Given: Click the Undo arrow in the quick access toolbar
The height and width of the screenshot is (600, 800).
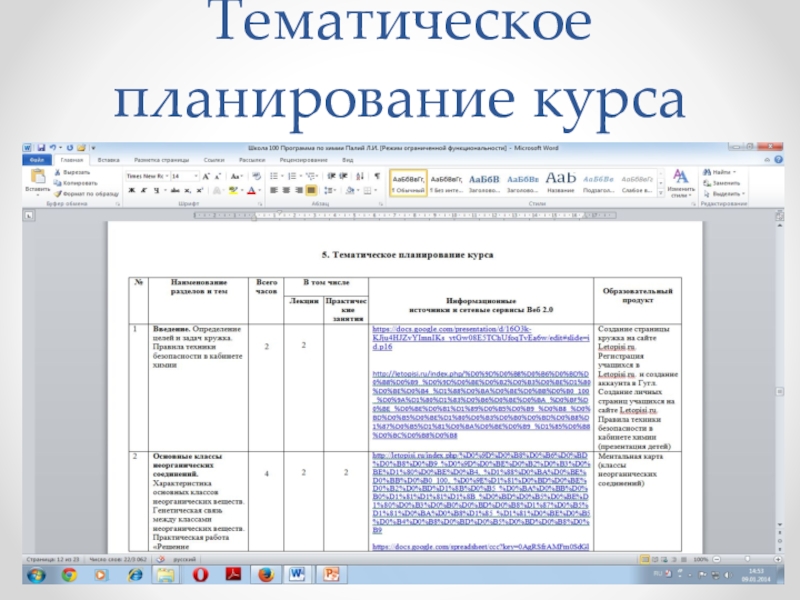Looking at the screenshot, I should point(53,148).
